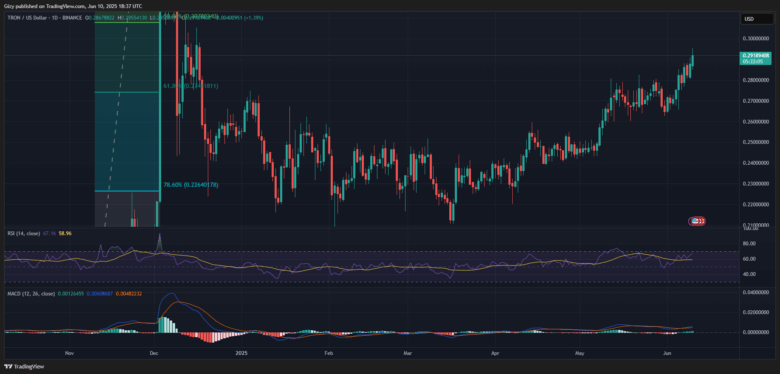Click the TradingView logo at bottom left
Viewport: 780px width, 374px height.
click(23, 367)
